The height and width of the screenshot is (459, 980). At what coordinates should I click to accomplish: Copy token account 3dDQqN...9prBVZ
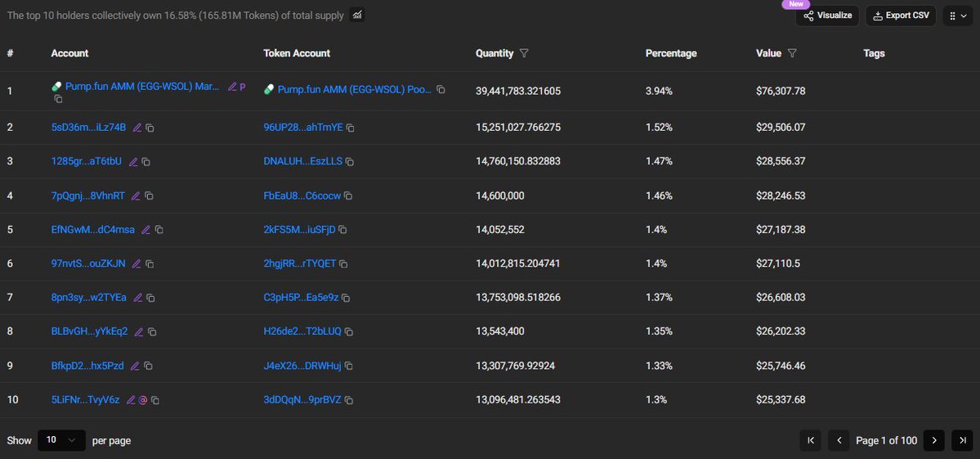pos(349,400)
